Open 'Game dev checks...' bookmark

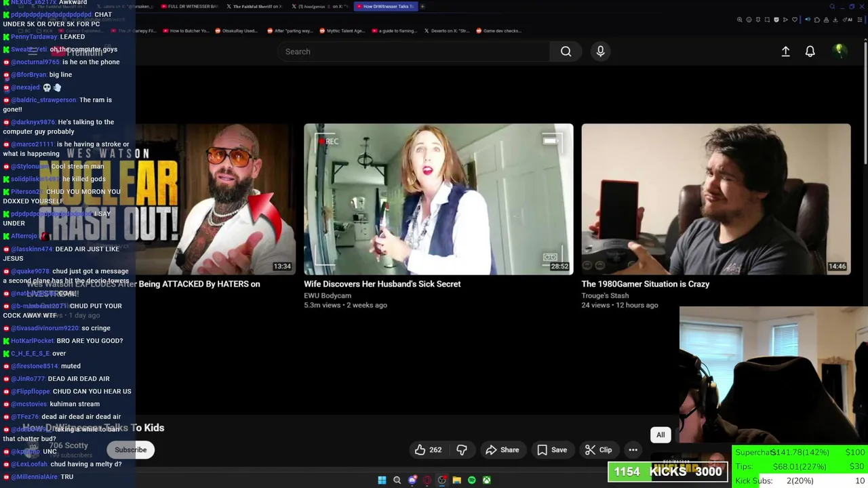click(498, 30)
